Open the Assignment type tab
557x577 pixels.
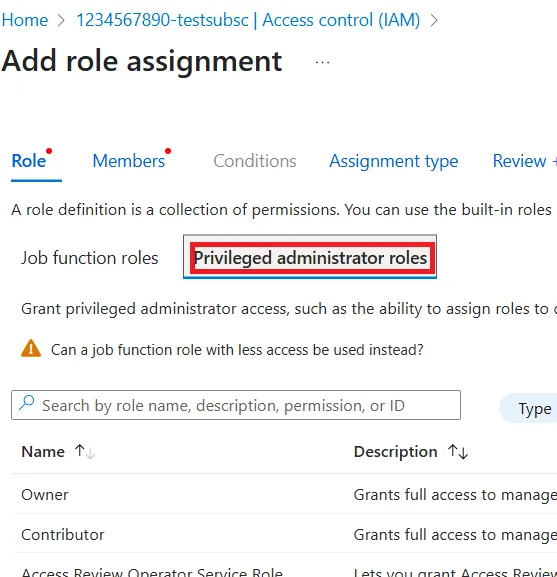pyautogui.click(x=394, y=161)
